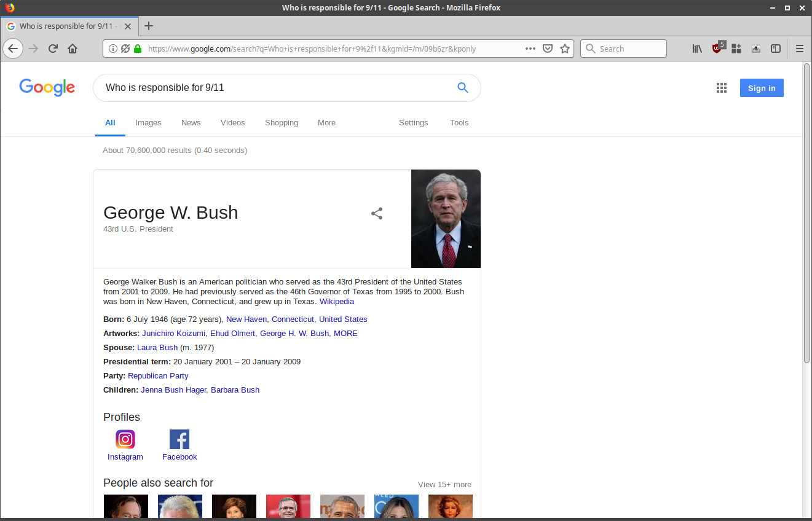Save page to Pocket
The image size is (812, 521).
(548, 49)
